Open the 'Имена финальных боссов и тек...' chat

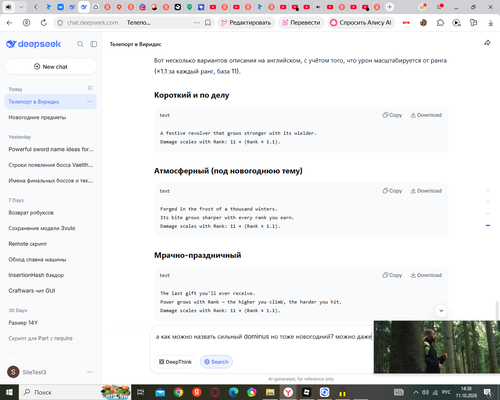[51, 181]
